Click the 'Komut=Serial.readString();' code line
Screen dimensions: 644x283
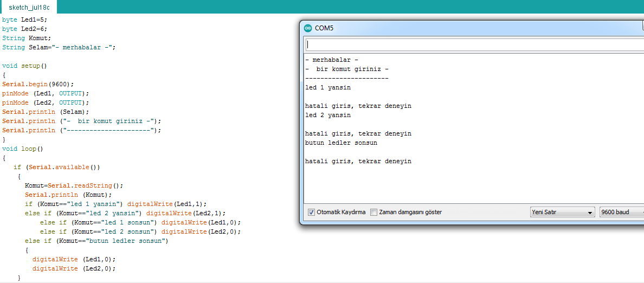coord(74,185)
